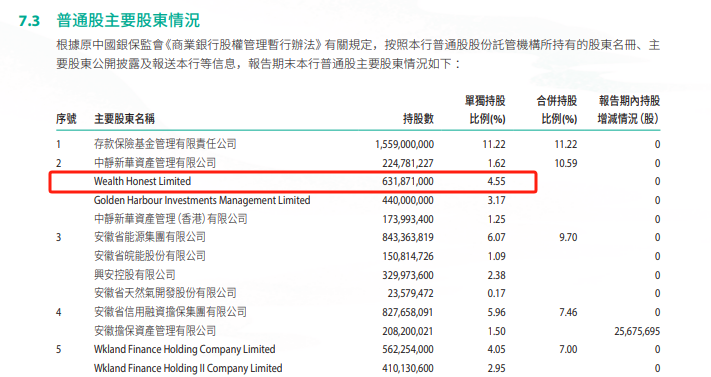The width and height of the screenshot is (711, 377).
Task: Select 興安控股有限公司 row name
Action: 135,275
